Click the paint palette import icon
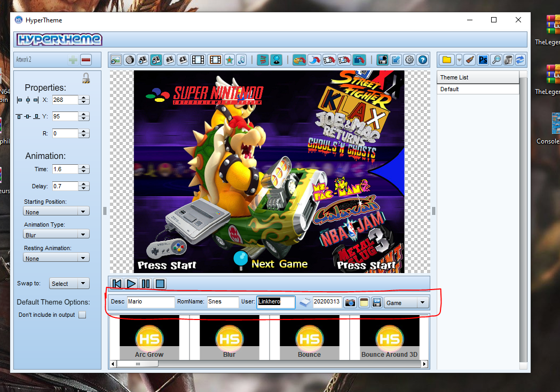This screenshot has width=560, height=392. [x=299, y=60]
